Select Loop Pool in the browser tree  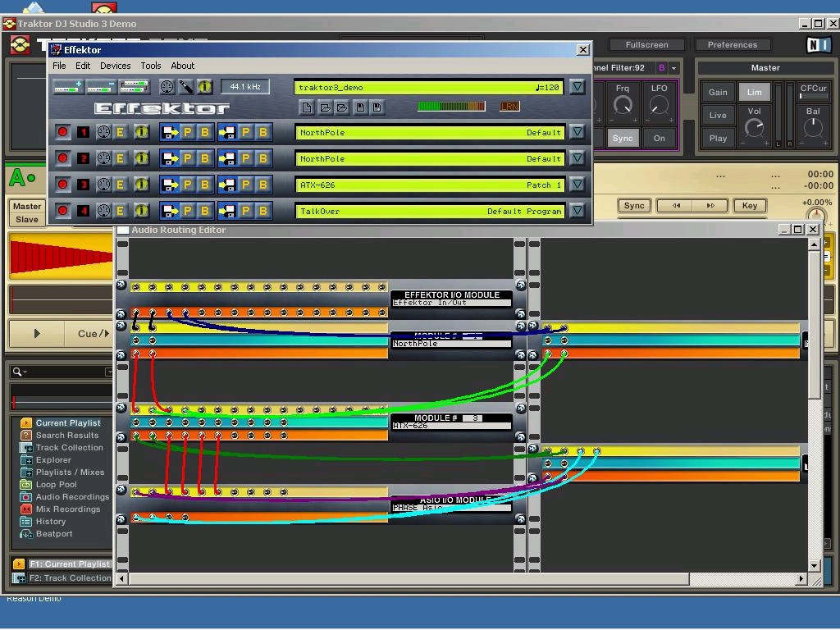click(57, 484)
